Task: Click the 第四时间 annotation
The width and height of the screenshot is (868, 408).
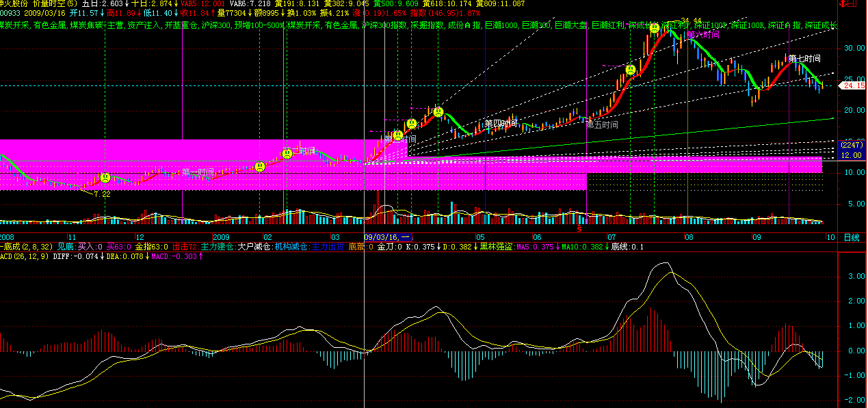Action: (x=501, y=124)
